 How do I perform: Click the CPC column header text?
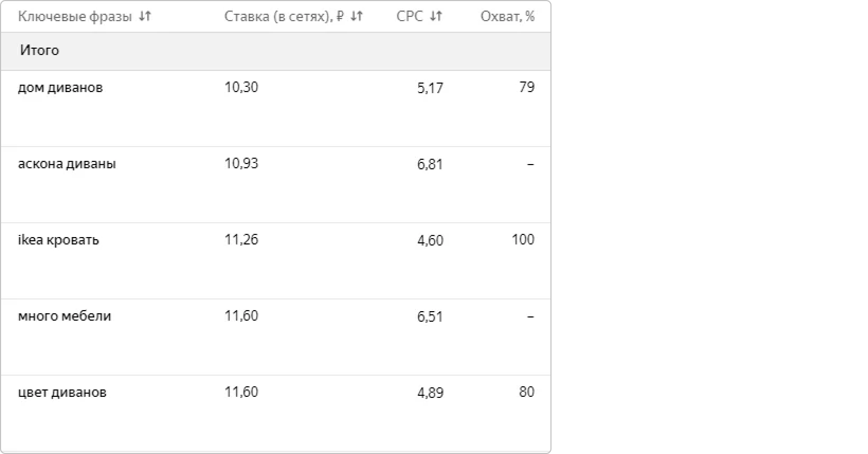click(409, 16)
